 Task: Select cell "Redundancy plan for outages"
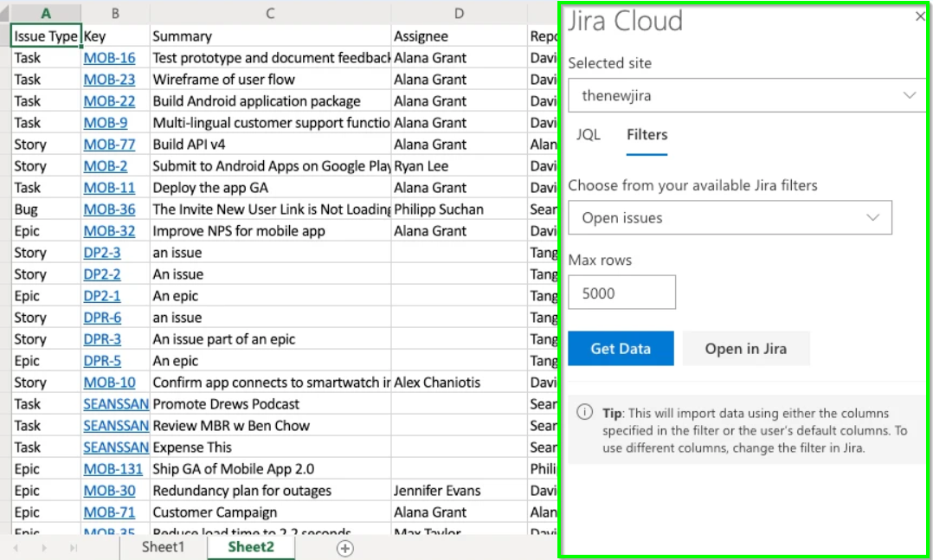270,491
